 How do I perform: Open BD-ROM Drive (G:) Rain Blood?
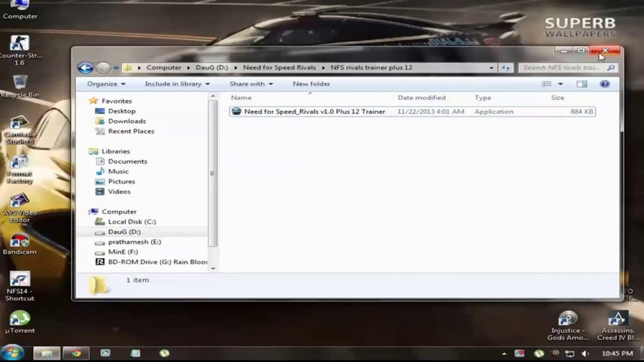158,262
